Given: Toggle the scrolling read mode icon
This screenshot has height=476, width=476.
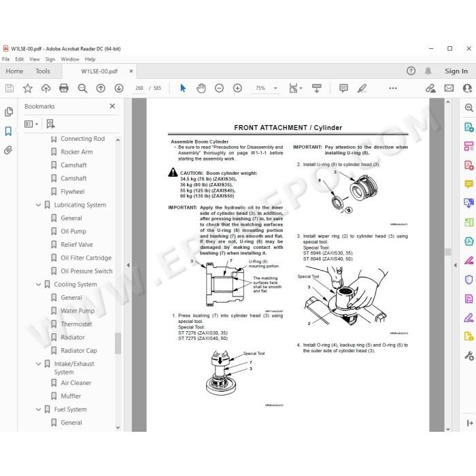Looking at the screenshot, I should tap(317, 88).
